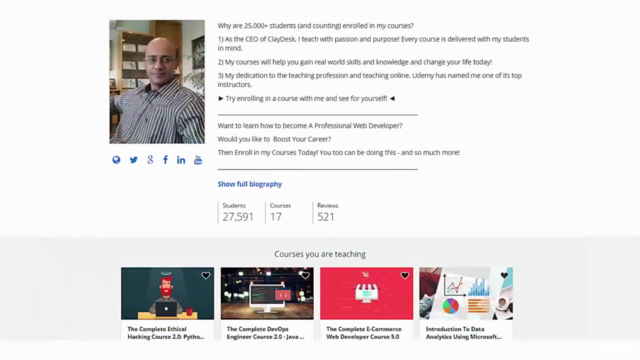Viewport: 640px width, 360px height.
Task: Click the 'Courses you are teaching' heading
Action: click(320, 254)
